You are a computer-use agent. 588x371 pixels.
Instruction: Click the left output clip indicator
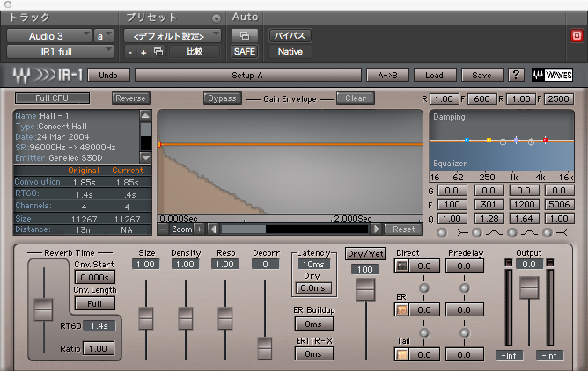coord(509,263)
